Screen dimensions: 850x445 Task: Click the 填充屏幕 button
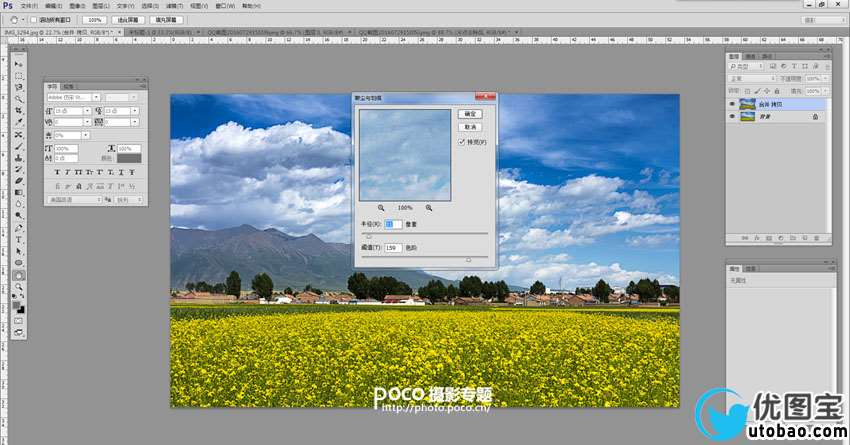166,20
